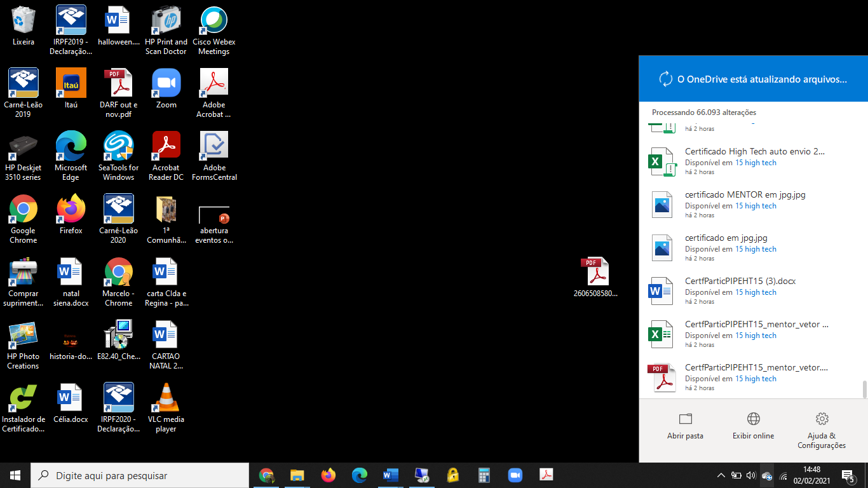The height and width of the screenshot is (488, 868).
Task: Click the OneDrive cloud tray icon
Action: click(x=767, y=476)
